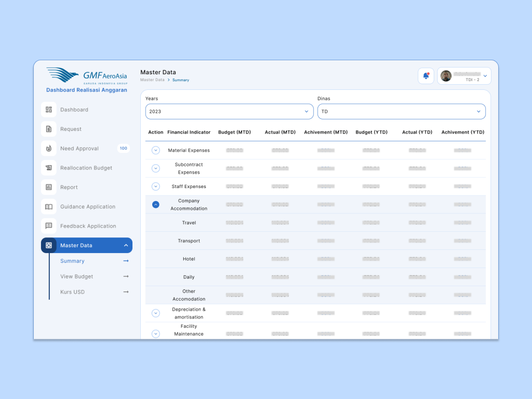
Task: Open the user account dropdown chevron
Action: (x=485, y=76)
